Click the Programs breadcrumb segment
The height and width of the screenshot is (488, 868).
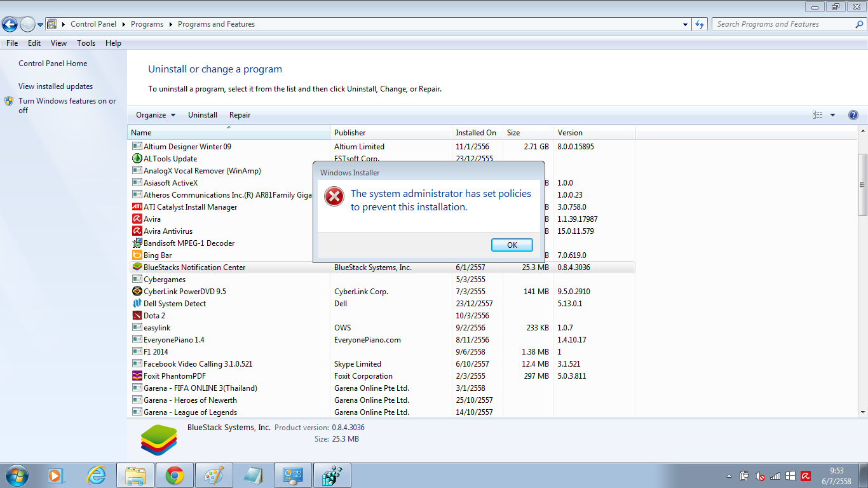147,24
